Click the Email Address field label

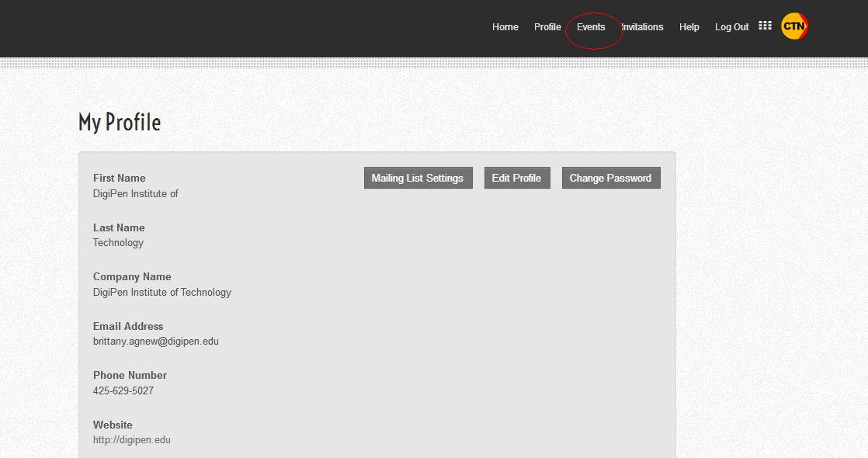pos(128,326)
